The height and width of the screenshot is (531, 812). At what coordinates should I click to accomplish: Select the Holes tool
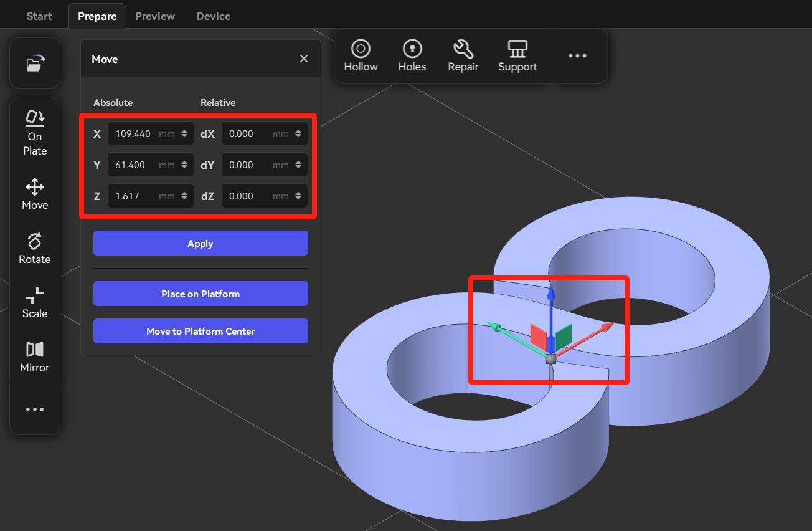click(x=412, y=55)
